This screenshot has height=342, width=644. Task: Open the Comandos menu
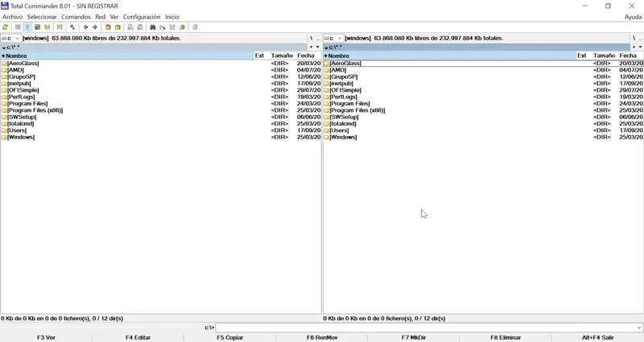tap(76, 17)
